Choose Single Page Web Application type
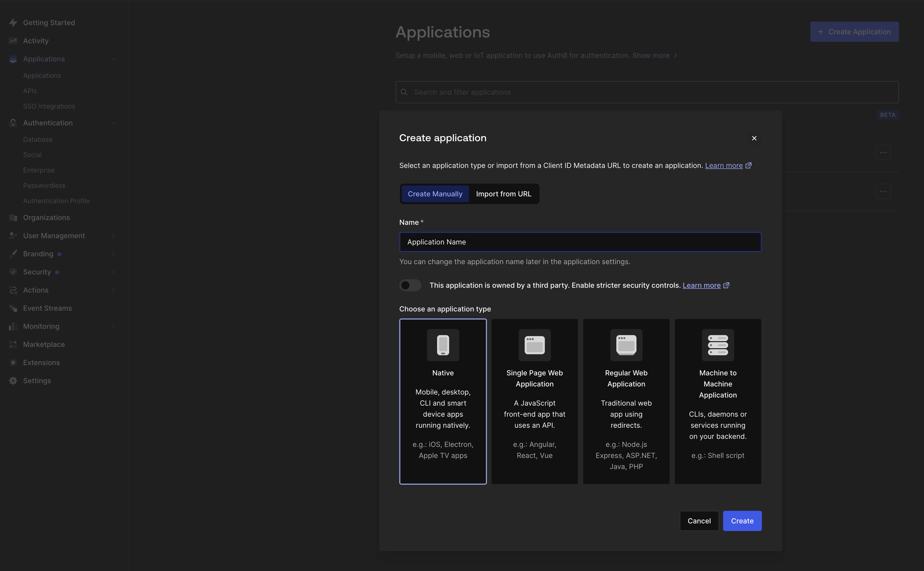Image resolution: width=924 pixels, height=571 pixels. tap(535, 401)
